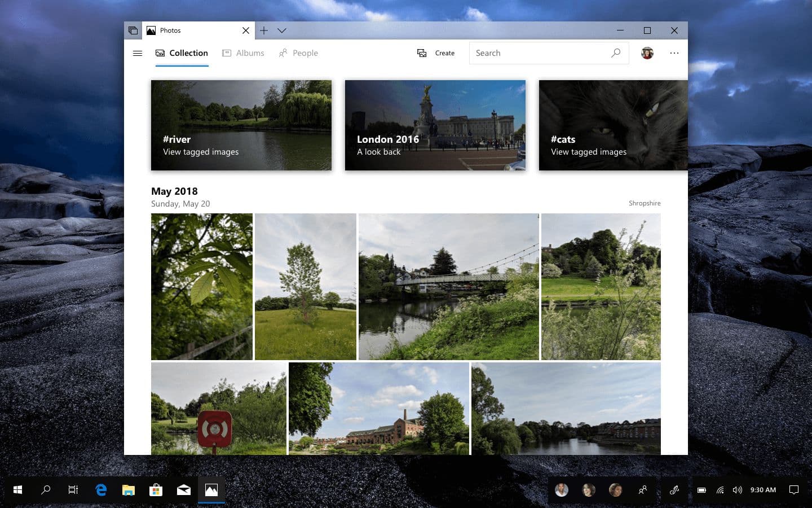Open a new tab with the plus button
812x508 pixels.
click(263, 30)
